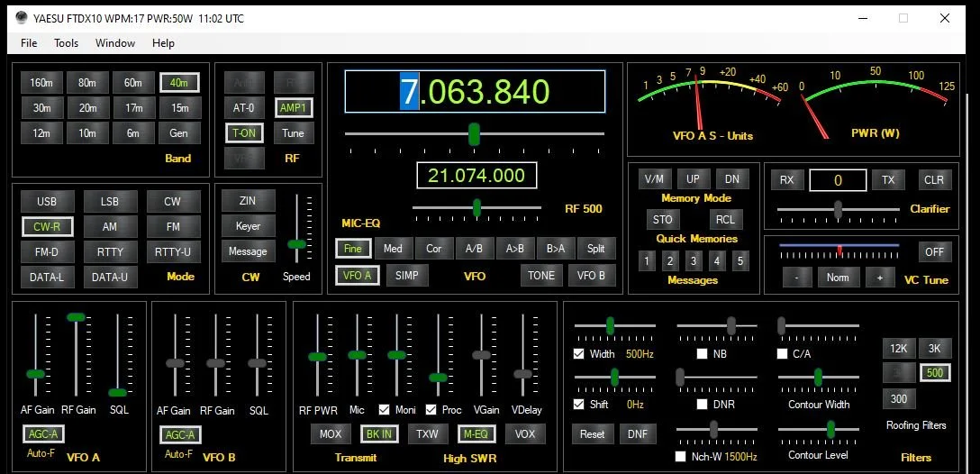
Task: Click the MOX transmit button
Action: pyautogui.click(x=331, y=434)
